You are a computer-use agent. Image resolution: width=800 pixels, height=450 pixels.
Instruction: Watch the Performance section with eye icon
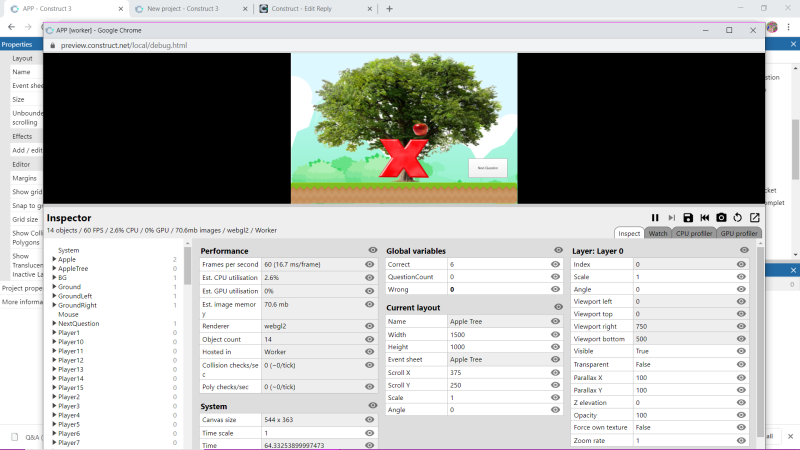coord(372,251)
